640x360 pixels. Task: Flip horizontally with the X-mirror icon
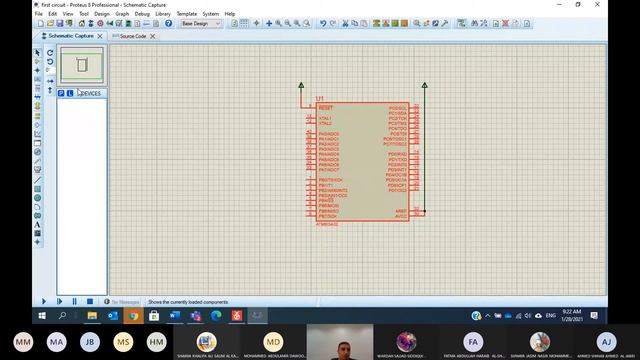click(50, 81)
